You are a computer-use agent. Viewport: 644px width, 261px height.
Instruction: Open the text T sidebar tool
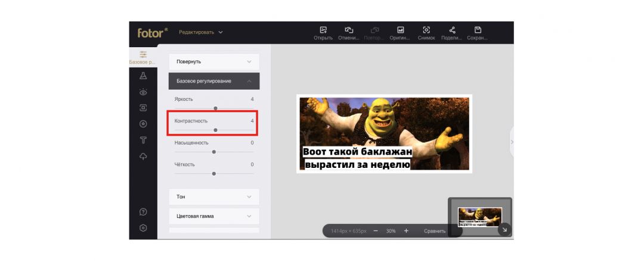point(143,140)
